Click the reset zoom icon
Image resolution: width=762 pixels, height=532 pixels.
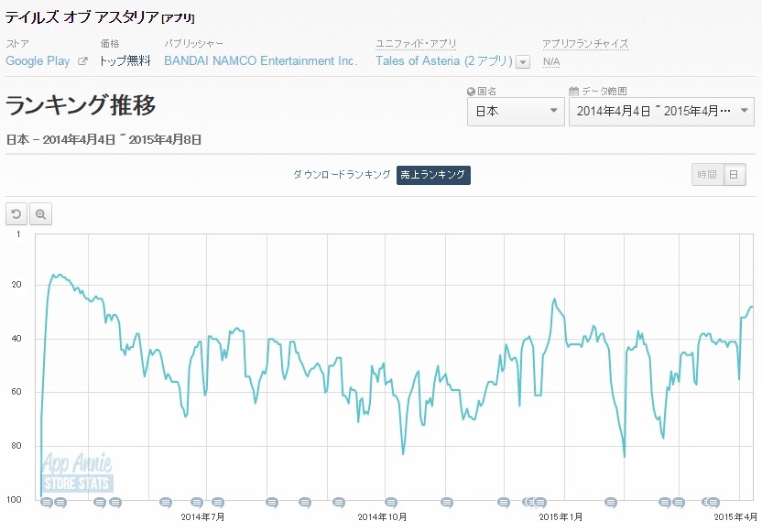16,213
